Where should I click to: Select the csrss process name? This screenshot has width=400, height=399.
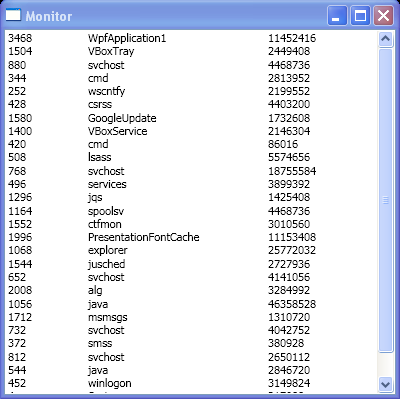[x=100, y=104]
